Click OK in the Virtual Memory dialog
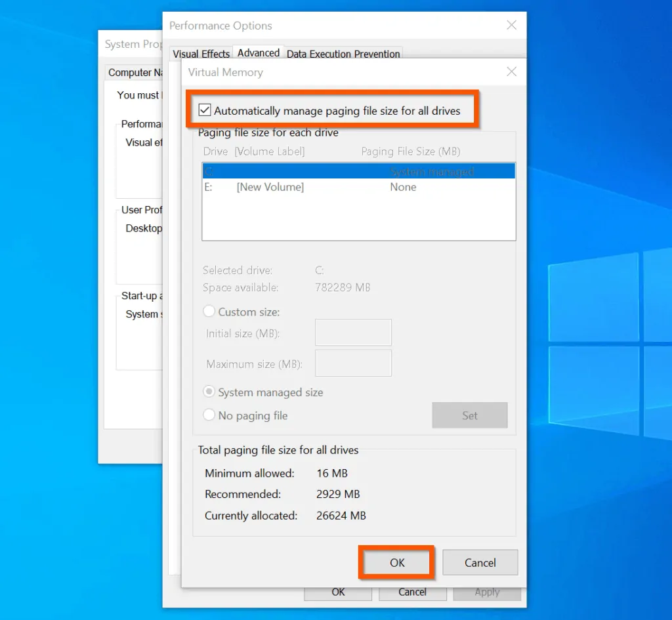672x620 pixels. pos(396,562)
